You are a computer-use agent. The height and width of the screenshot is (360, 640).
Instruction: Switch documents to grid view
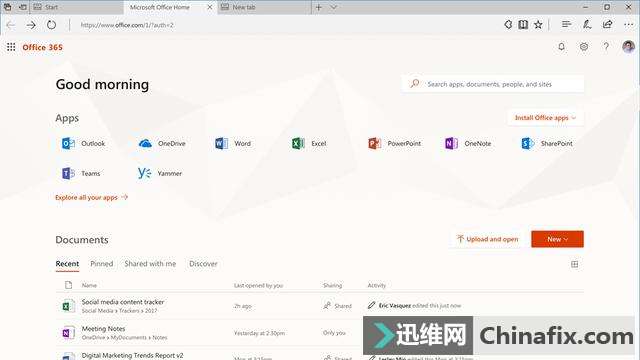coord(575,264)
